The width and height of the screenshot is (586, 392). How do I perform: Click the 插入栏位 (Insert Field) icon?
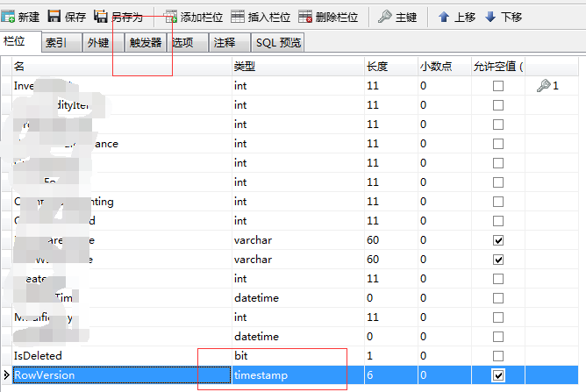(x=238, y=16)
